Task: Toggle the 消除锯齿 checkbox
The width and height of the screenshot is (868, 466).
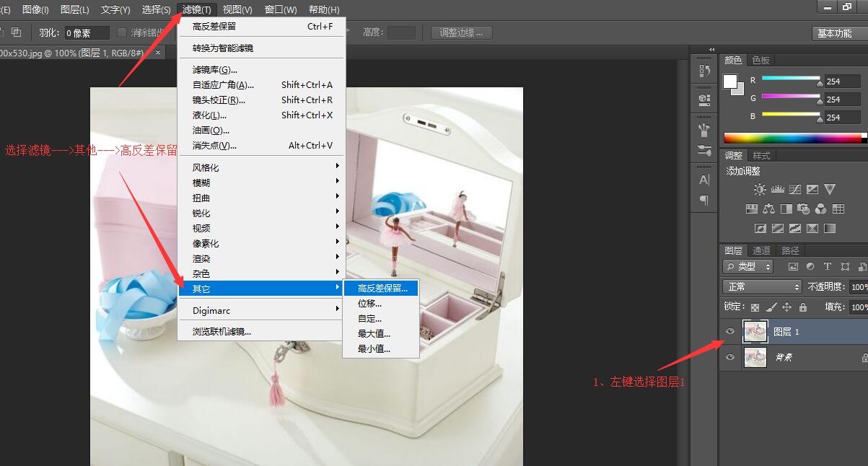Action: click(122, 32)
